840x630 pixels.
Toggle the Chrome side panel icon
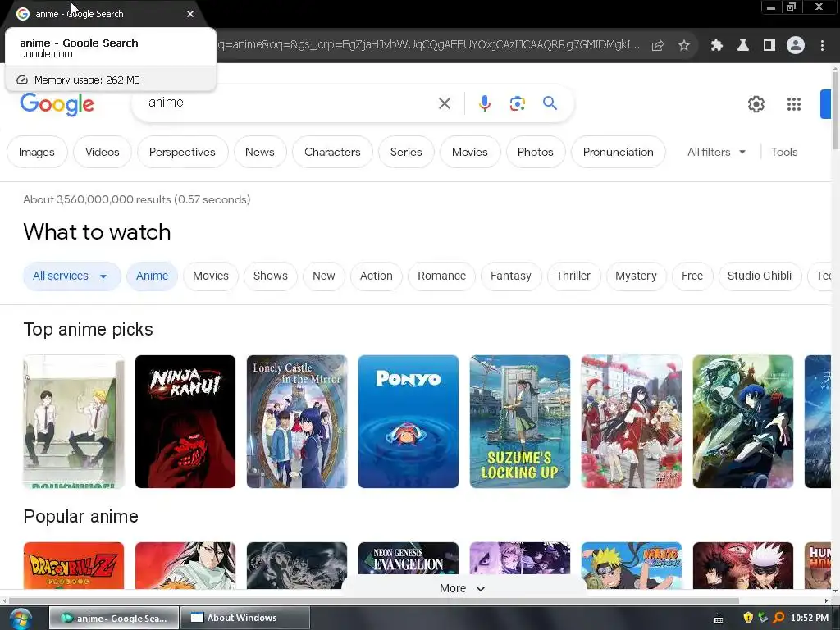pyautogui.click(x=769, y=46)
